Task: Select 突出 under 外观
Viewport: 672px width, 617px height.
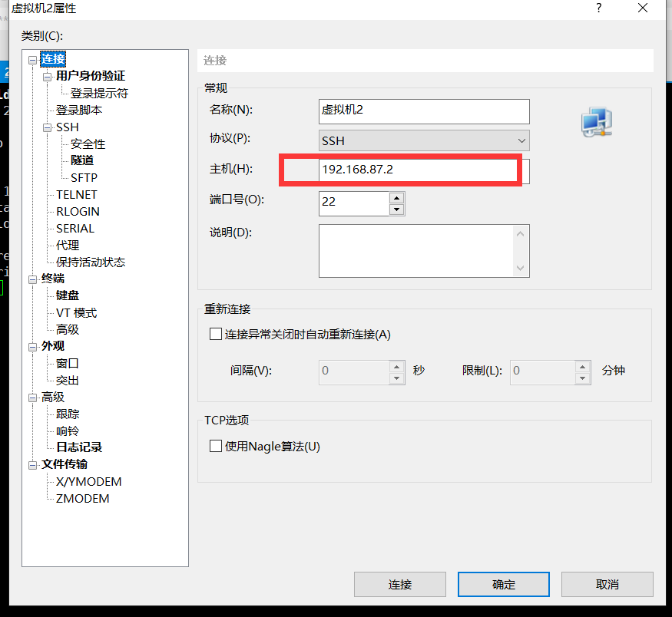Action: point(68,380)
